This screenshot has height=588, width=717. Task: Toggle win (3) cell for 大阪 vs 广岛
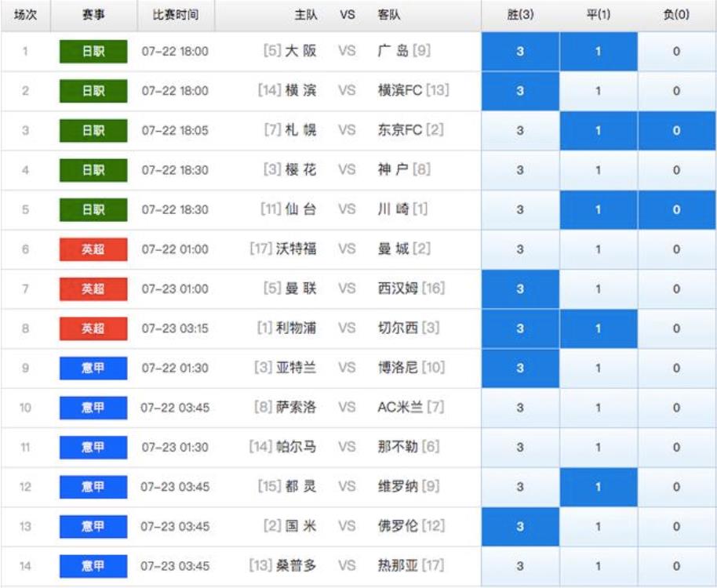click(x=520, y=51)
